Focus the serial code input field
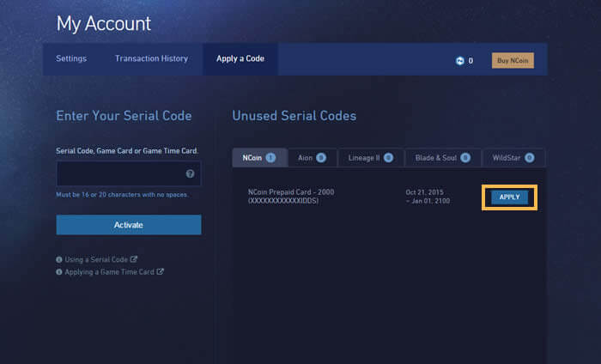The image size is (601, 364). point(129,173)
